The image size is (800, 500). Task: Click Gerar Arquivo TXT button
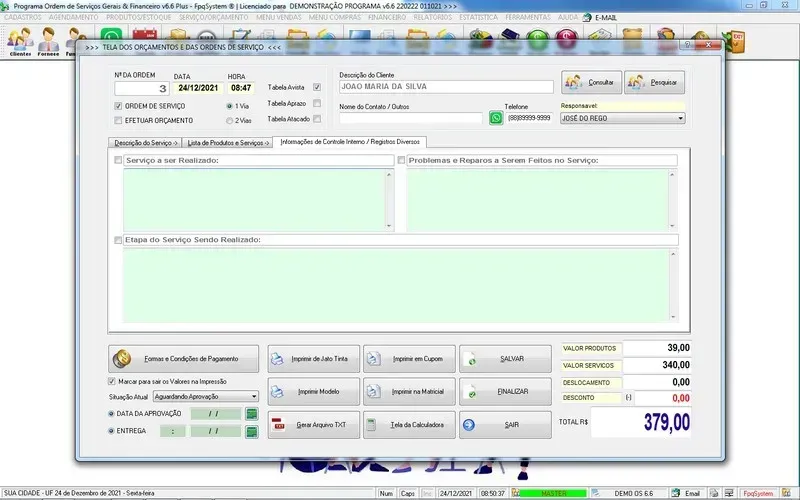[311, 425]
